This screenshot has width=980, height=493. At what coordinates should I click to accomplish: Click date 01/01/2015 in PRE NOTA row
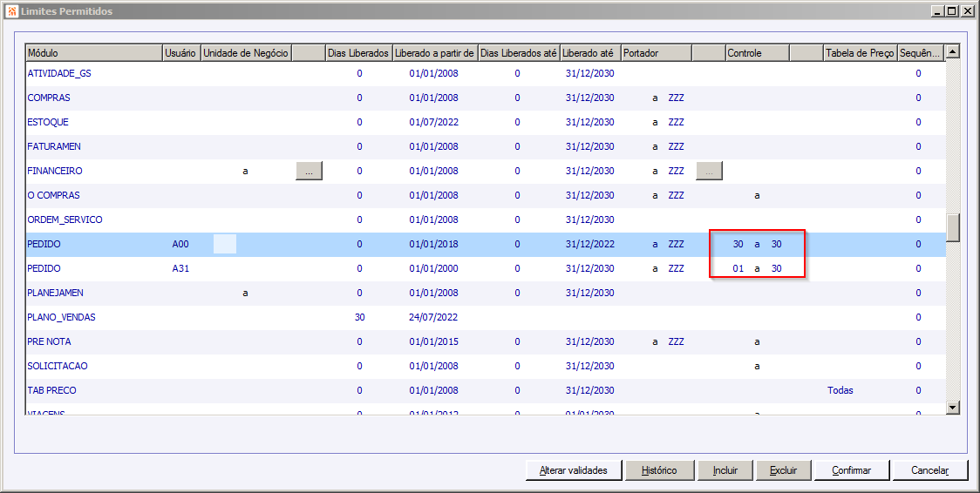pos(433,341)
